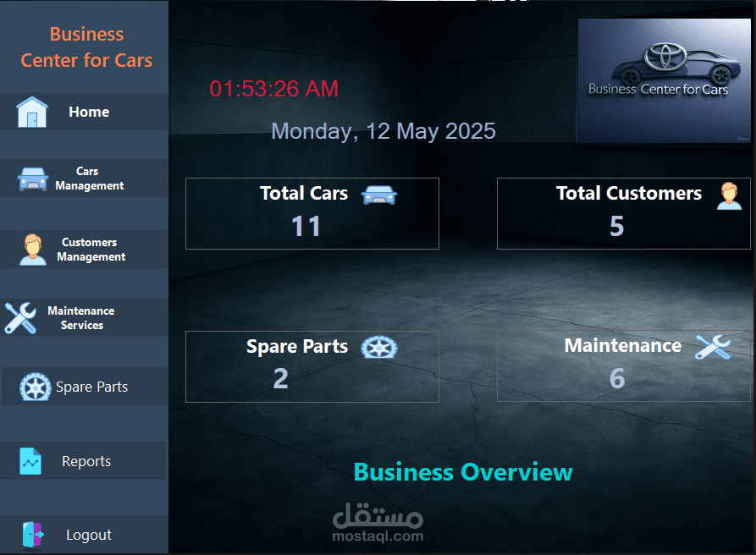The width and height of the screenshot is (756, 555).
Task: Click the Logout door icon
Action: (x=33, y=535)
